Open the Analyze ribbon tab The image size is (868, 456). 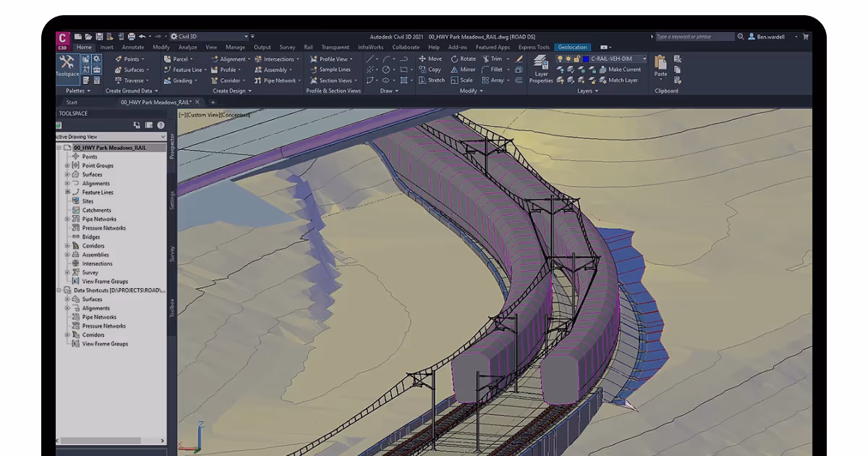click(x=188, y=47)
